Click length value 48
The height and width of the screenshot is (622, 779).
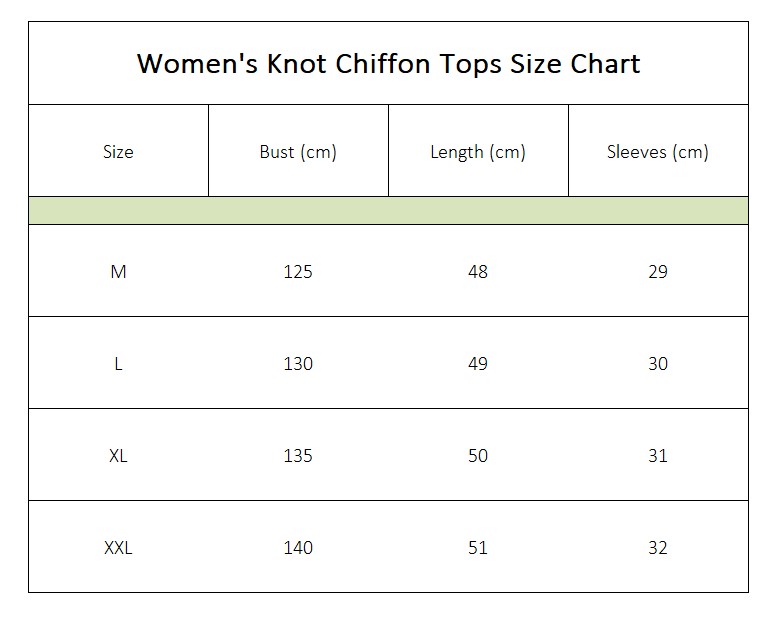(x=478, y=272)
